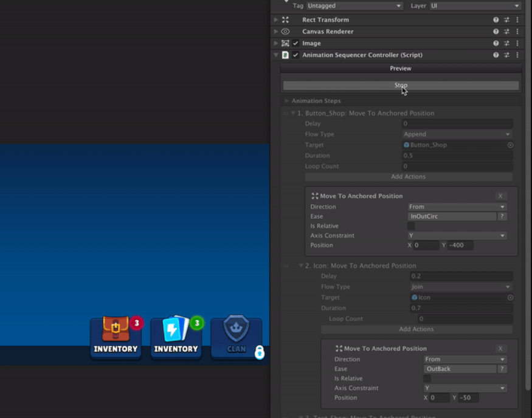
Task: Click the Animation Sequencer script icon
Action: pyautogui.click(x=285, y=55)
